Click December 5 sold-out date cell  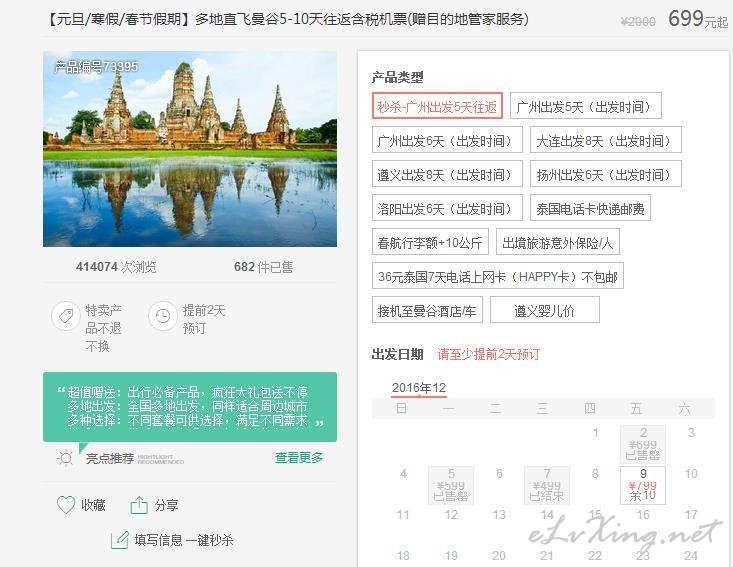[451, 485]
